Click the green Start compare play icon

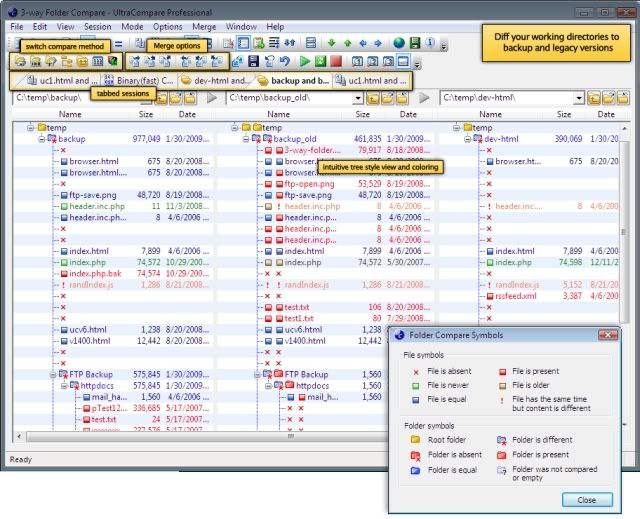305,62
